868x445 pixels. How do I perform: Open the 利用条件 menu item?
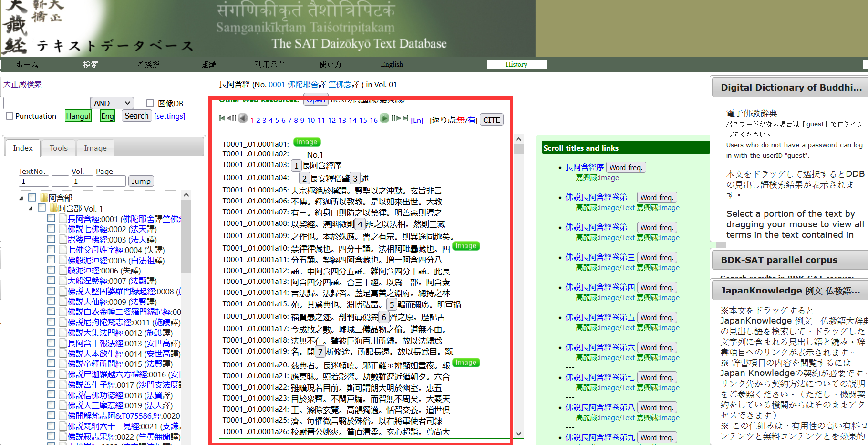(270, 64)
